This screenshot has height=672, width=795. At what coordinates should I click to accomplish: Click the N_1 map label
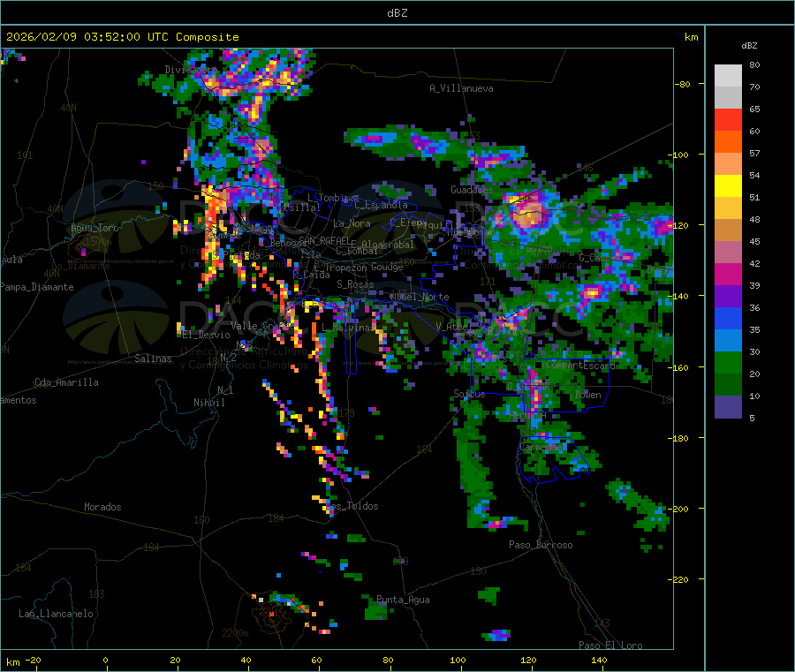click(x=225, y=389)
